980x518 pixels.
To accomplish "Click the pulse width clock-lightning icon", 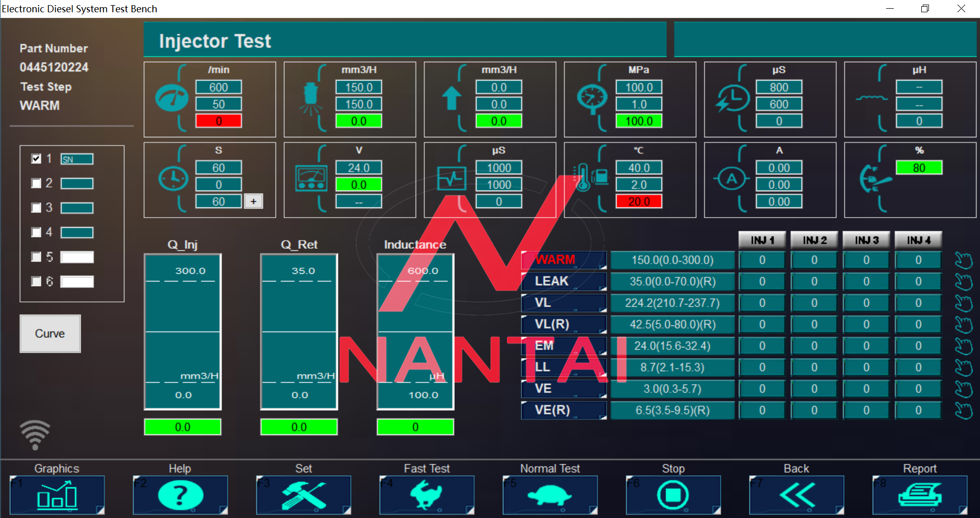I will [732, 98].
